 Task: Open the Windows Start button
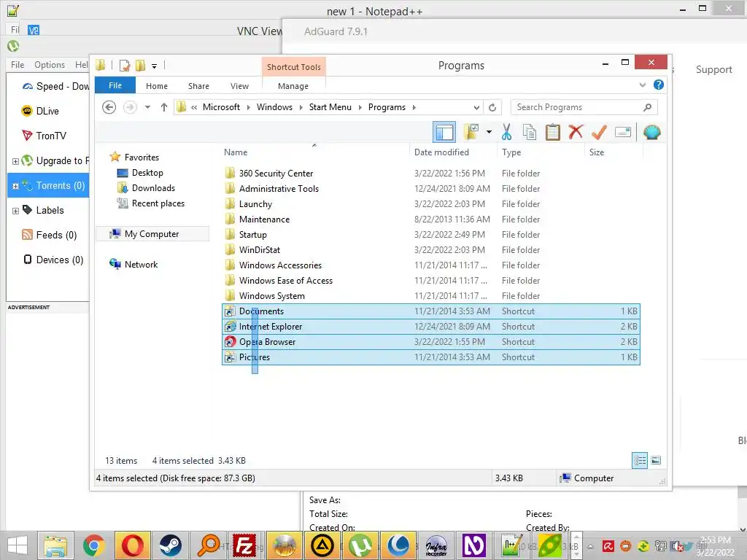(x=18, y=545)
